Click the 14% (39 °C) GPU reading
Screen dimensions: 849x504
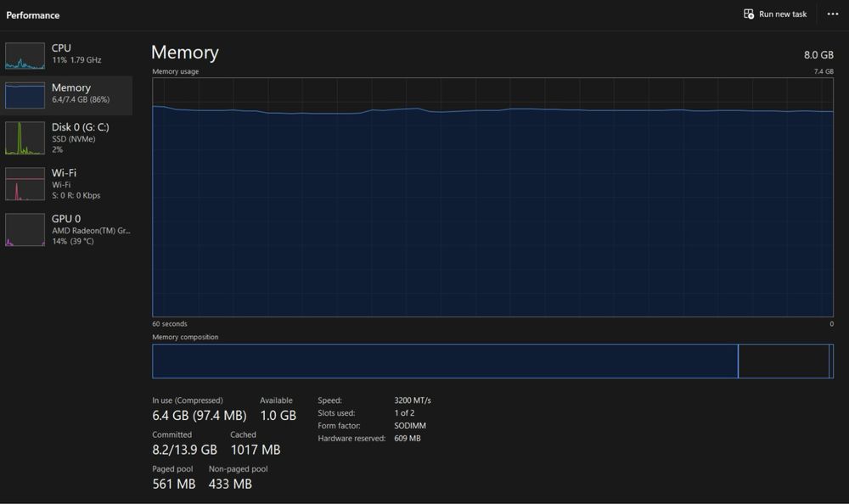73,242
